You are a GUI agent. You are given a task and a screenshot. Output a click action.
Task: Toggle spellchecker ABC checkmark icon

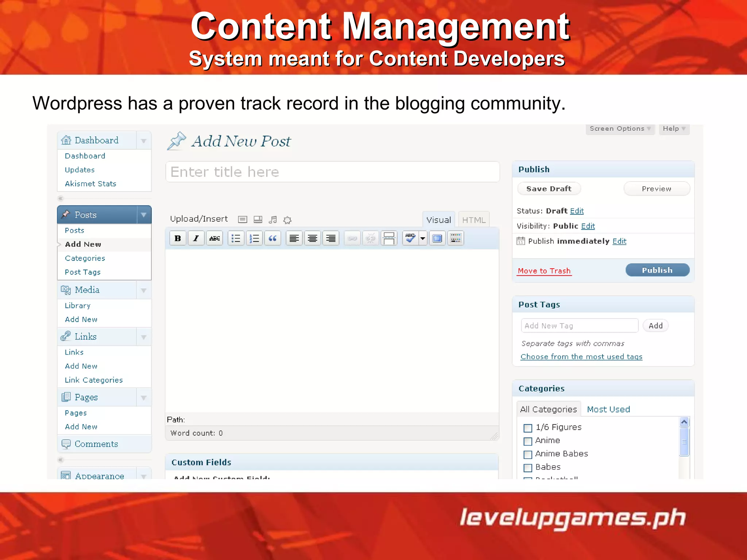(x=410, y=238)
